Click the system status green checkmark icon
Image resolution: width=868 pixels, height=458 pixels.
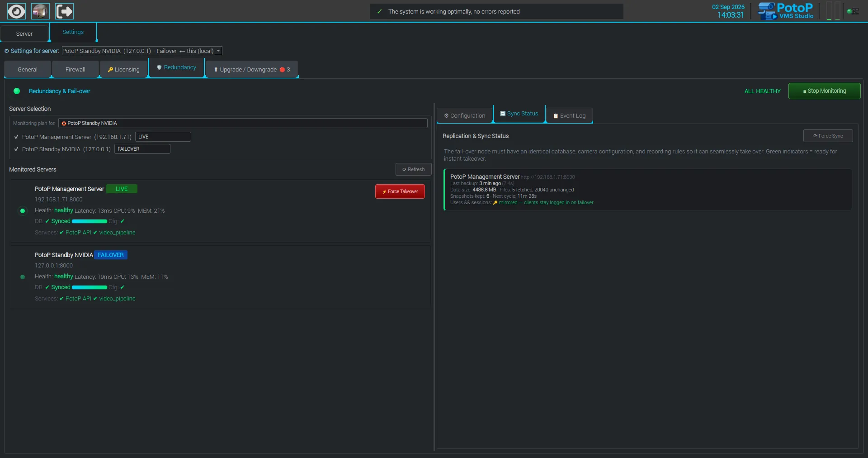[x=379, y=12]
